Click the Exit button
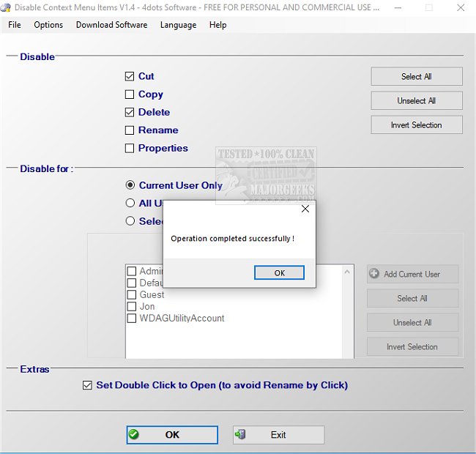The width and height of the screenshot is (476, 454). coord(278,434)
